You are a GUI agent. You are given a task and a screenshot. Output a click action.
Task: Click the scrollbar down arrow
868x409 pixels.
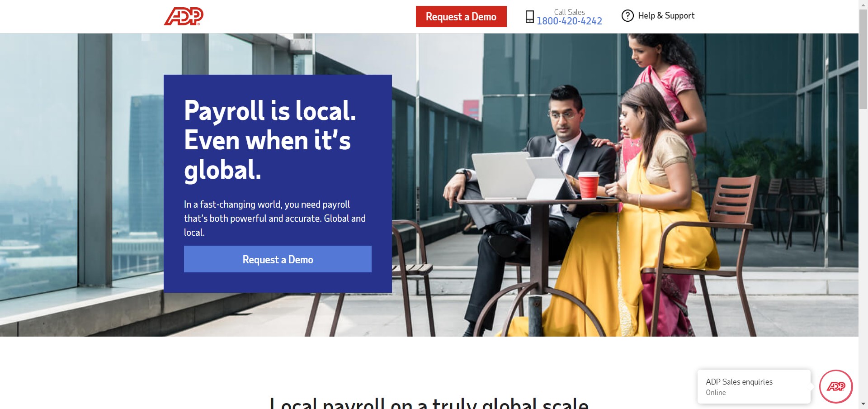pyautogui.click(x=863, y=404)
